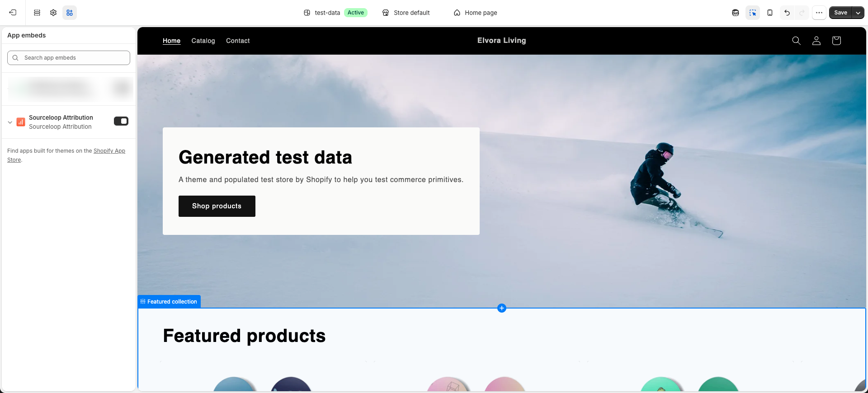This screenshot has height=393, width=868.
Task: Open the Theme settings gear icon
Action: tap(53, 13)
